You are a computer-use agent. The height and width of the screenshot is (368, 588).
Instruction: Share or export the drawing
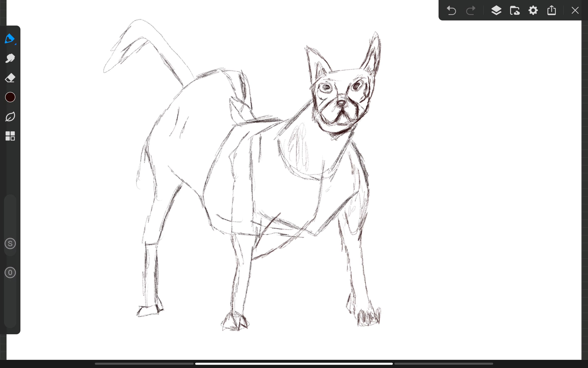(551, 10)
